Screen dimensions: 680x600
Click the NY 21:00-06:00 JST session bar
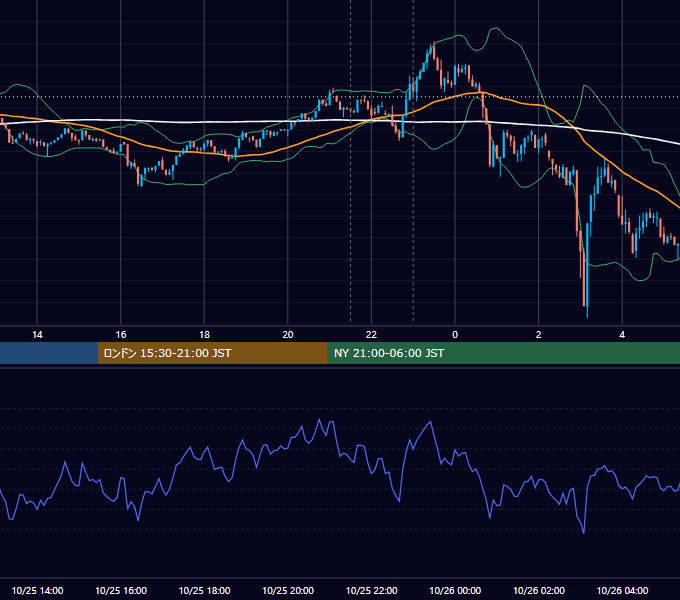coord(503,353)
